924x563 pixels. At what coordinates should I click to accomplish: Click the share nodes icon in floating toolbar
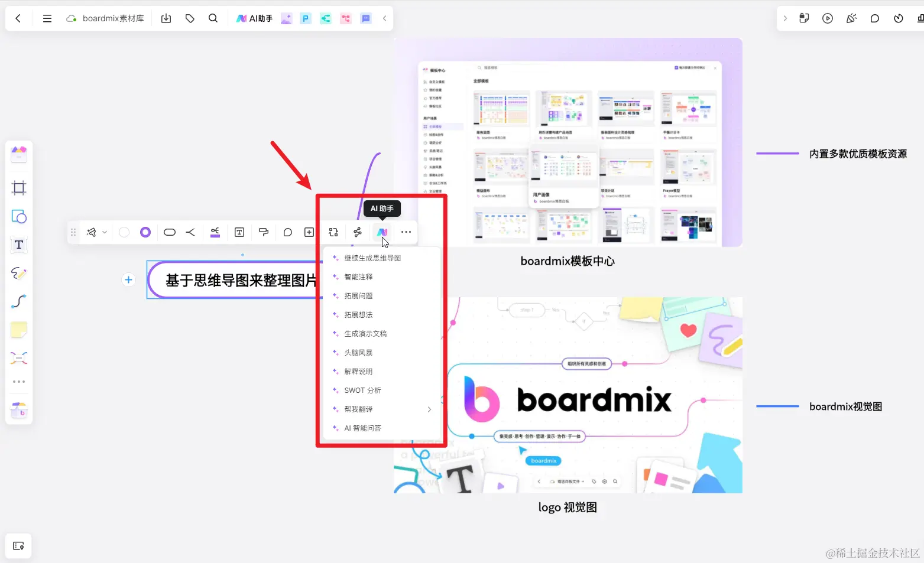(x=358, y=232)
